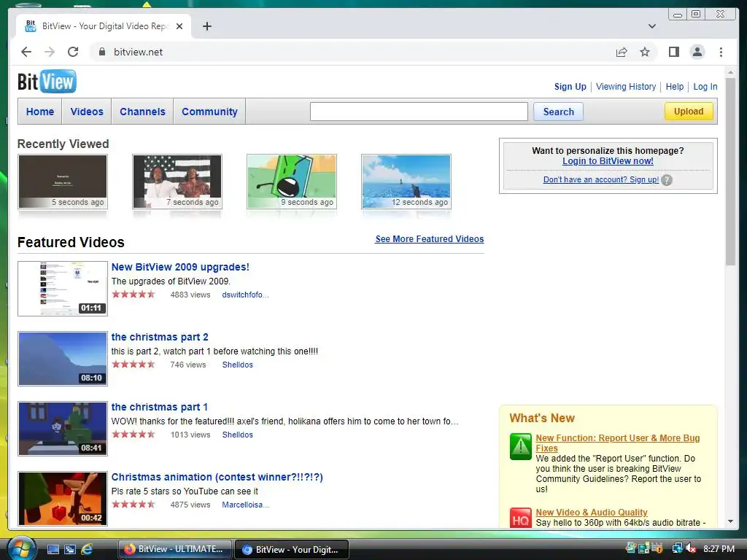Switch to the Firefox BitView - ULTIMATE taskbar window
The height and width of the screenshot is (560, 747).
click(x=175, y=549)
